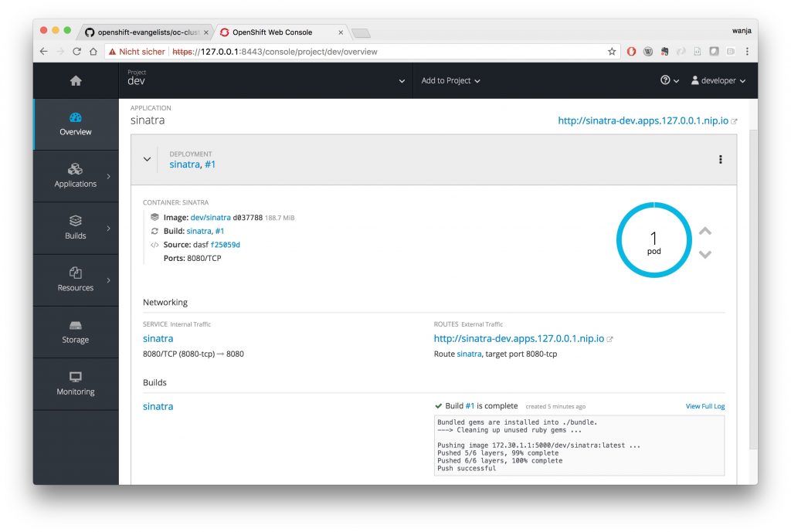Open the Overview sidebar section
791x532 pixels.
click(x=76, y=124)
